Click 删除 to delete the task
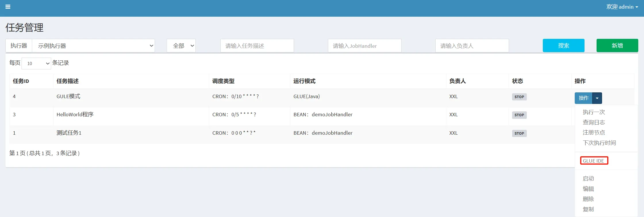This screenshot has height=217, width=644. pos(588,199)
